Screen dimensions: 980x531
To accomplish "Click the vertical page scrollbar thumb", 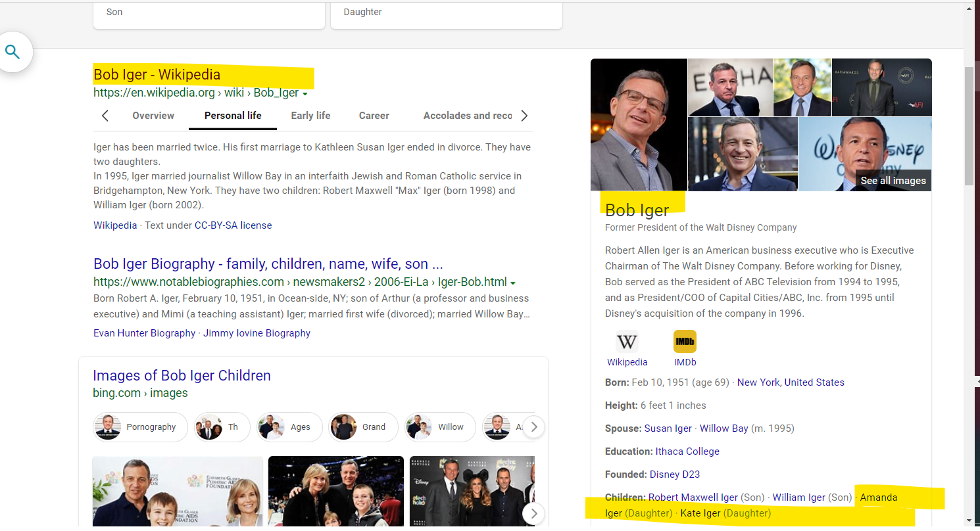I will (x=969, y=126).
